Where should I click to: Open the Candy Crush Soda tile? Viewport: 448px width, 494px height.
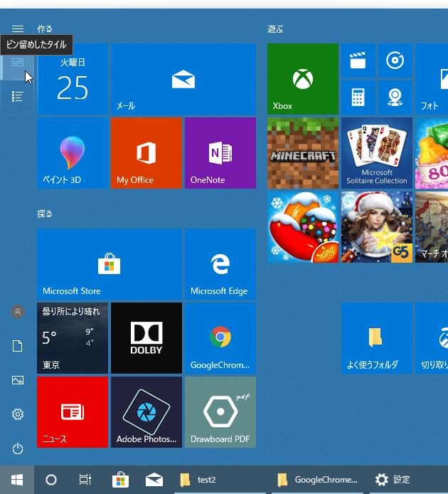[x=432, y=153]
